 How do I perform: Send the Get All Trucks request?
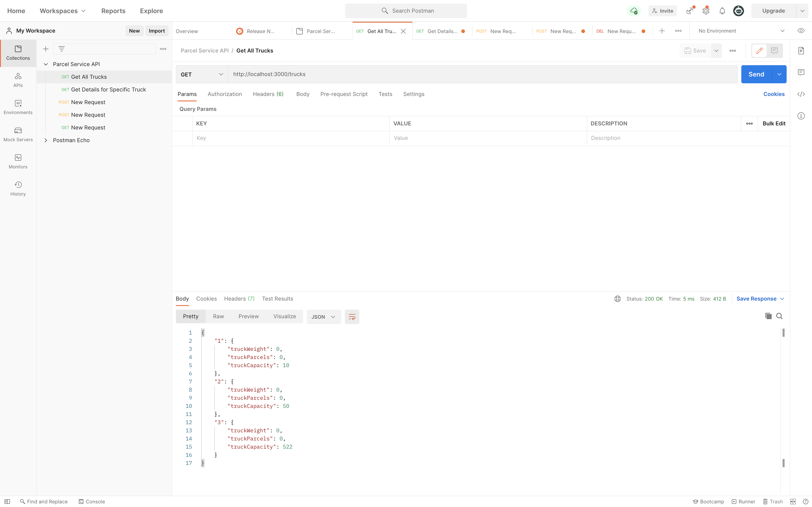tap(757, 74)
